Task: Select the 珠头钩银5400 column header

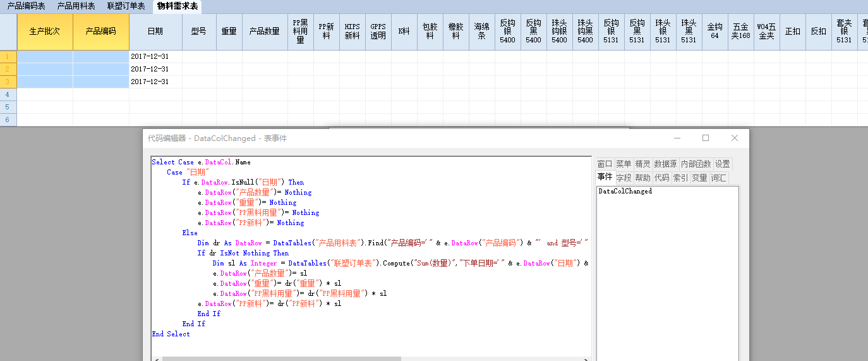Action: (x=559, y=32)
